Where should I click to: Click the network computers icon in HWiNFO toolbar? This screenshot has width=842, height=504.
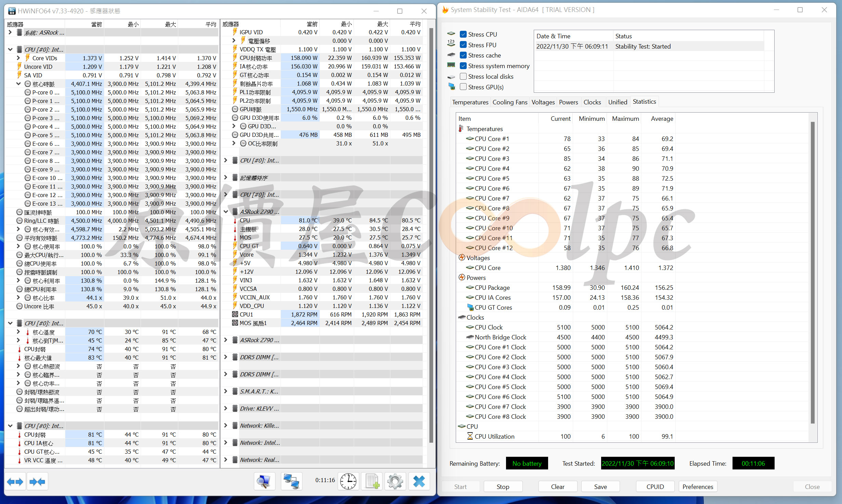291,481
